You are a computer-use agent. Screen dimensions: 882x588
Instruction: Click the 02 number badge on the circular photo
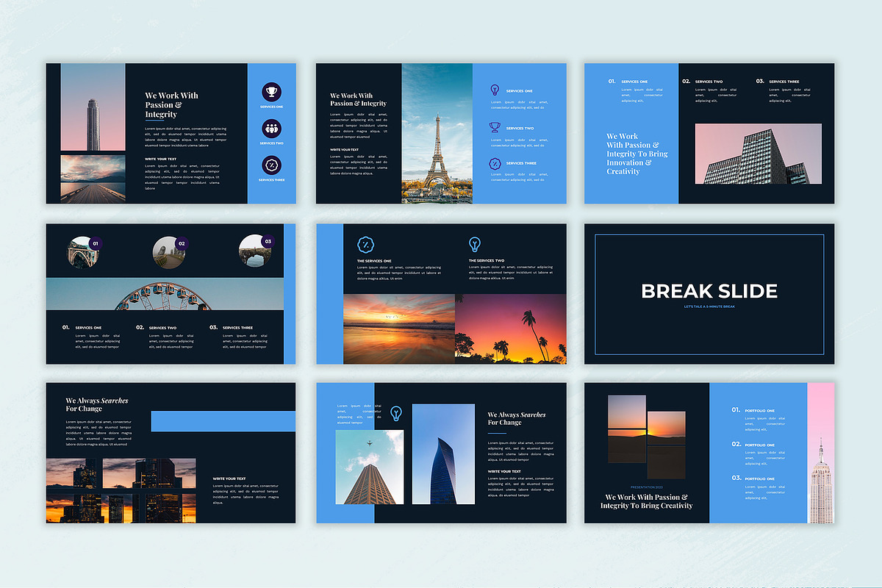182,243
